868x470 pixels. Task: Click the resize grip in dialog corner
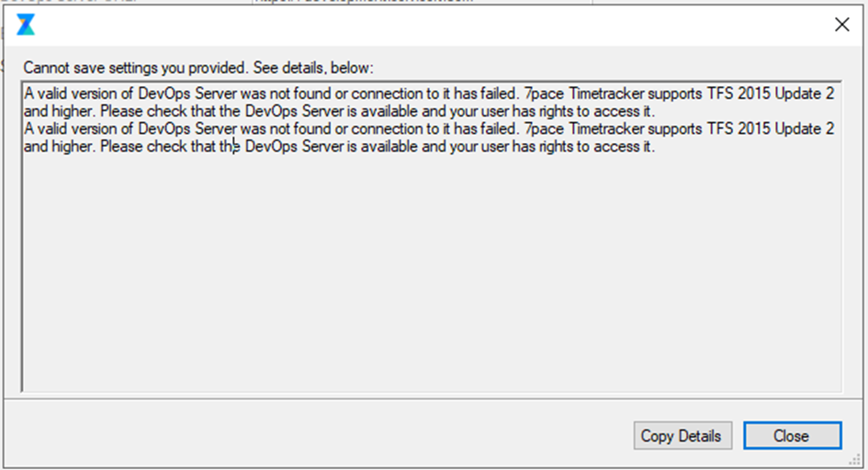(855, 460)
